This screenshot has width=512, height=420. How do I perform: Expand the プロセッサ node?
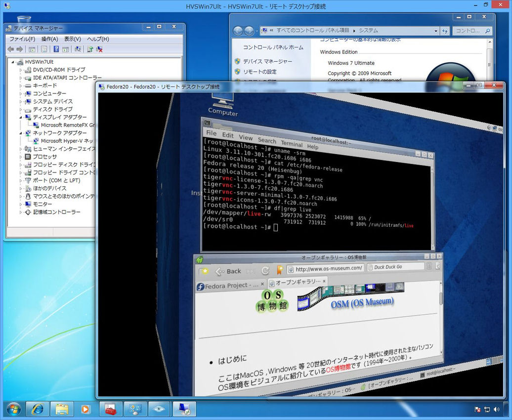[21, 157]
